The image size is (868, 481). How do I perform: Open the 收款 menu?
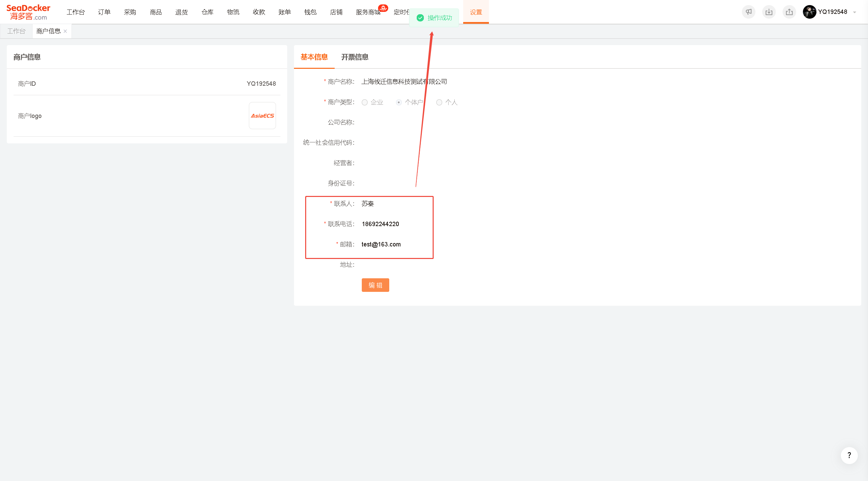click(x=259, y=12)
